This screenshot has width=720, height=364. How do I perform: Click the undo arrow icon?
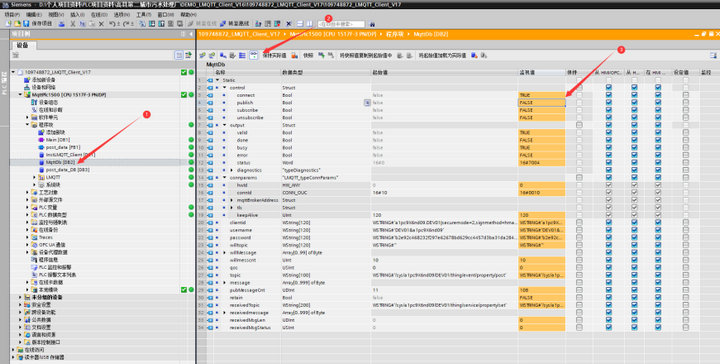112,23
